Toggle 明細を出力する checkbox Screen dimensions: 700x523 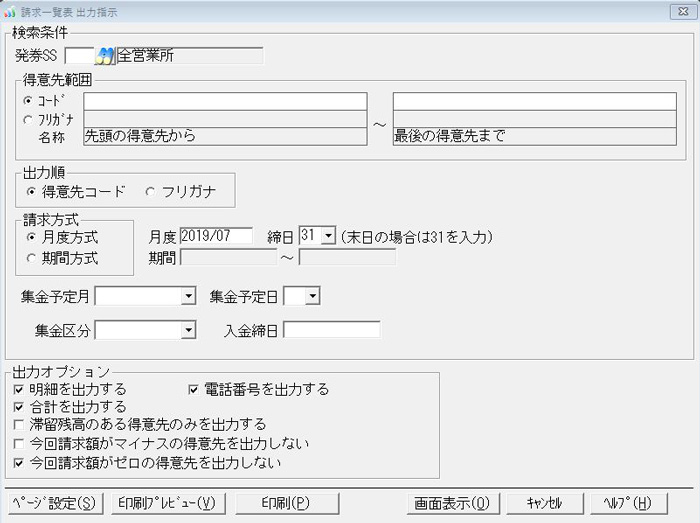(x=20, y=389)
